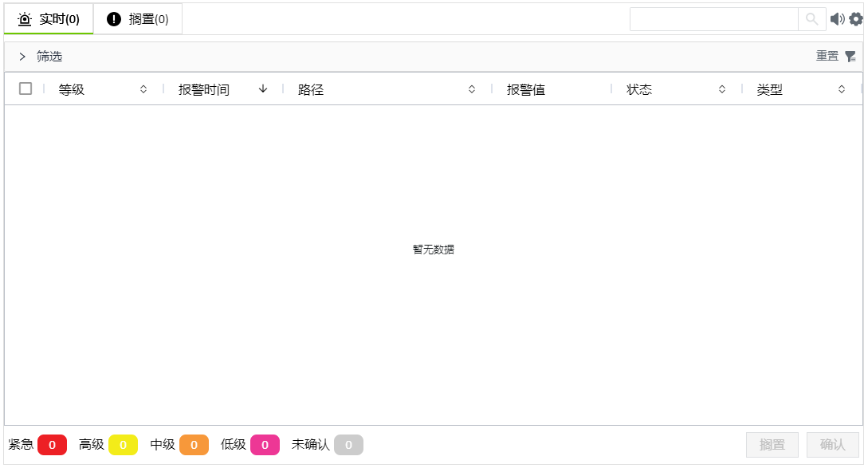Click the red 紧急 count badge
This screenshot has height=468, width=868.
click(52, 445)
